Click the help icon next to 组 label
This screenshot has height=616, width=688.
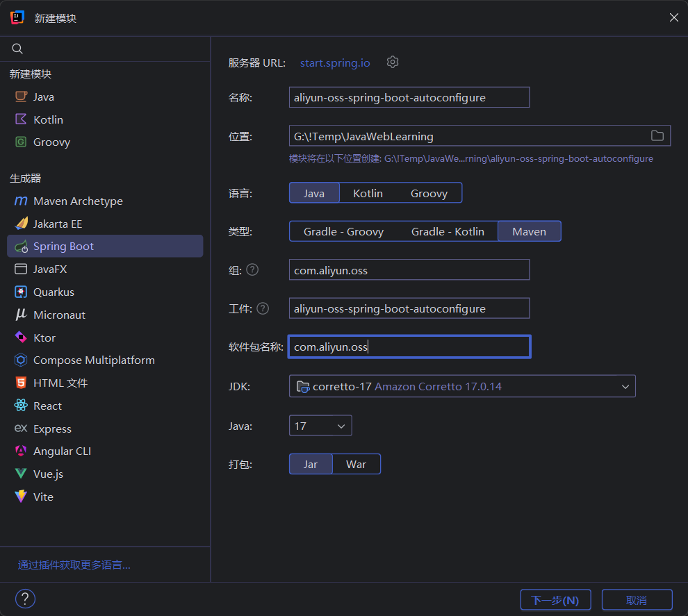[252, 269]
